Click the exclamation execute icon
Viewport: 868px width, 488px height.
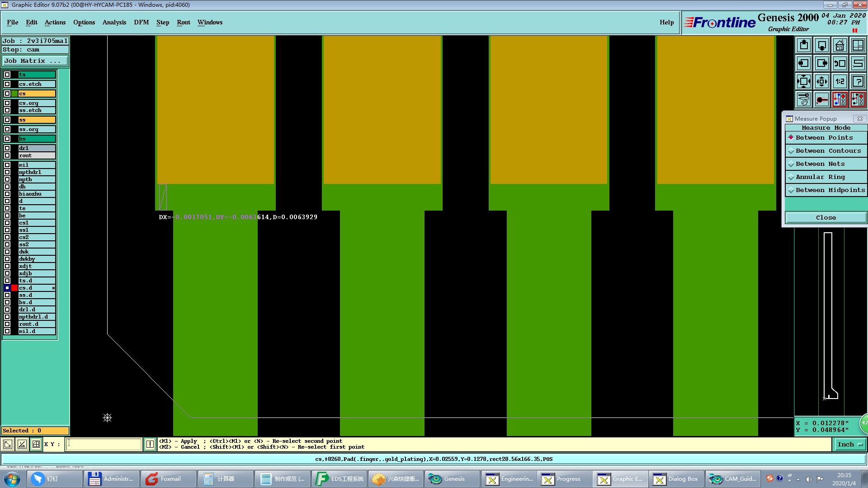pyautogui.click(x=150, y=445)
